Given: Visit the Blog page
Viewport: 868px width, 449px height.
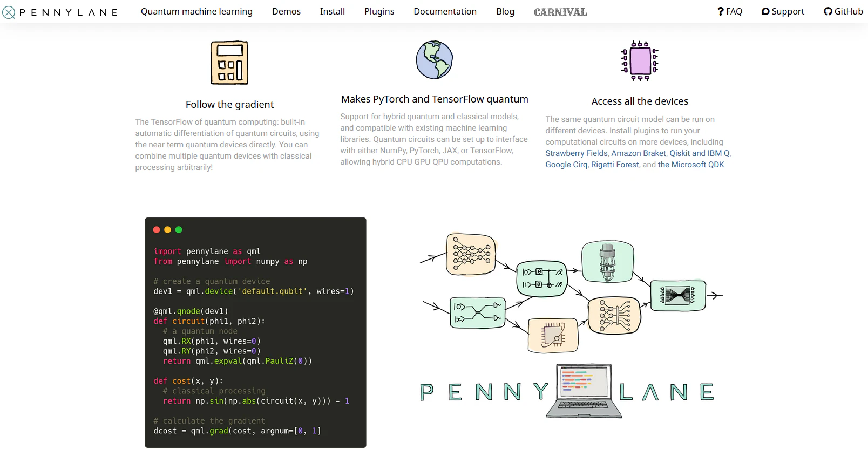Looking at the screenshot, I should 505,11.
